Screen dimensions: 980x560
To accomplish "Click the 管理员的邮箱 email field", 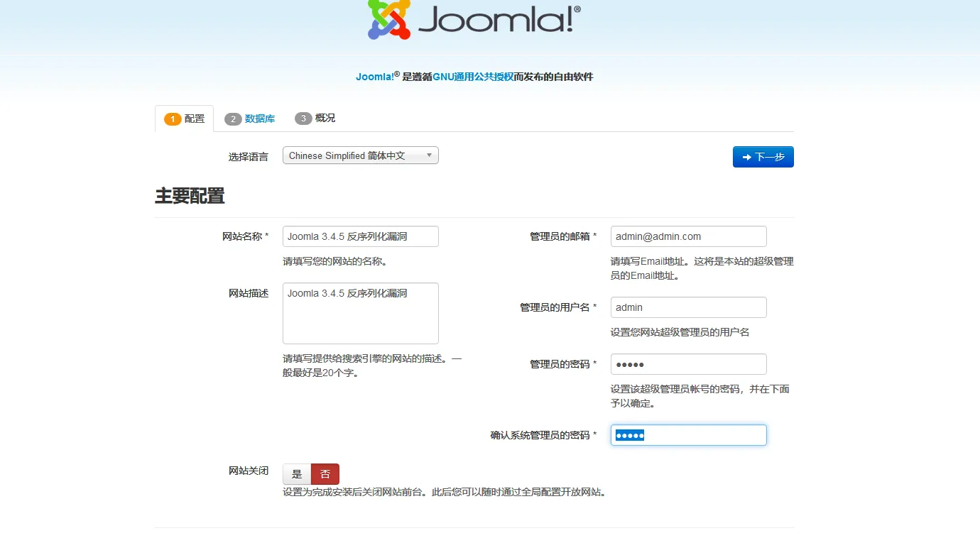I will point(688,236).
